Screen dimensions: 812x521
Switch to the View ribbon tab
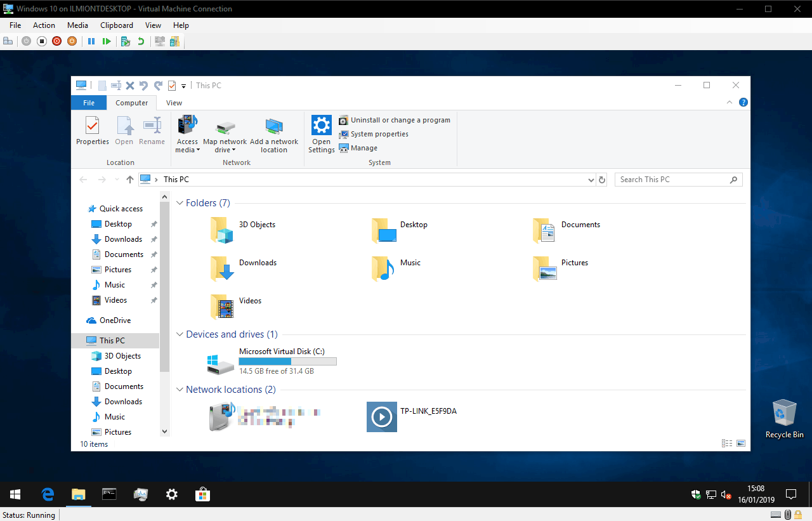pyautogui.click(x=174, y=103)
